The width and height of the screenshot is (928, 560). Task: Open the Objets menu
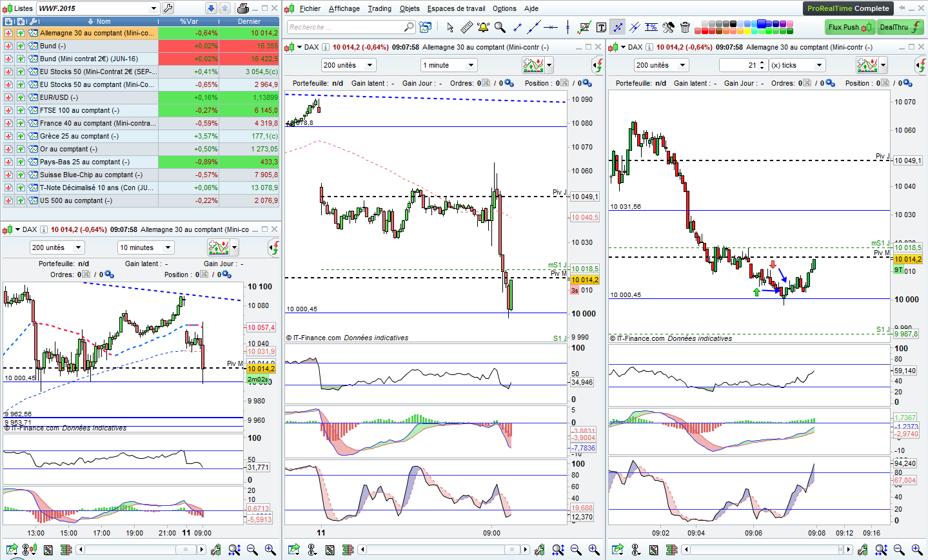point(410,8)
